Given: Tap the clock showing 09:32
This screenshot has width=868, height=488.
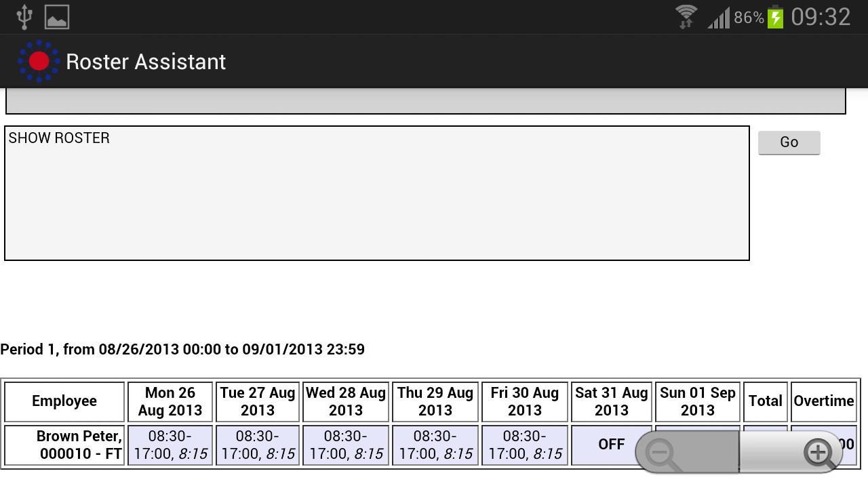Looking at the screenshot, I should 821,17.
